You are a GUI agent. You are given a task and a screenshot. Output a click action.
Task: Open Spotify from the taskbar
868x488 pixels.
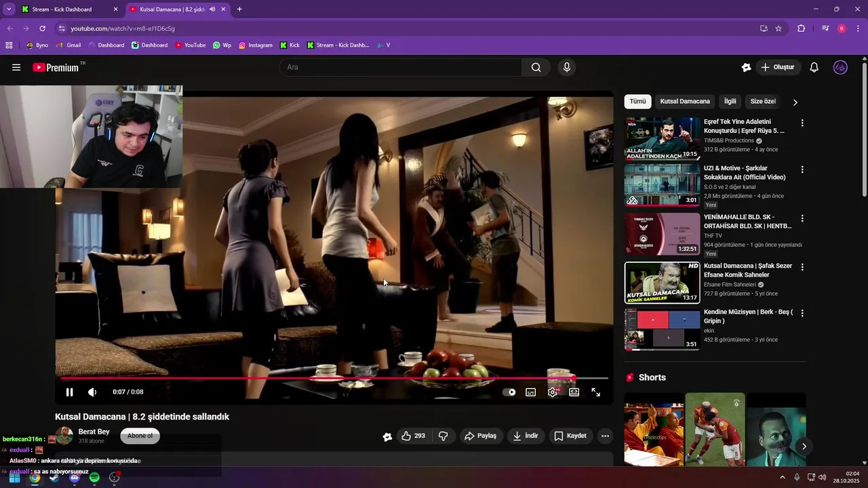pos(94,478)
